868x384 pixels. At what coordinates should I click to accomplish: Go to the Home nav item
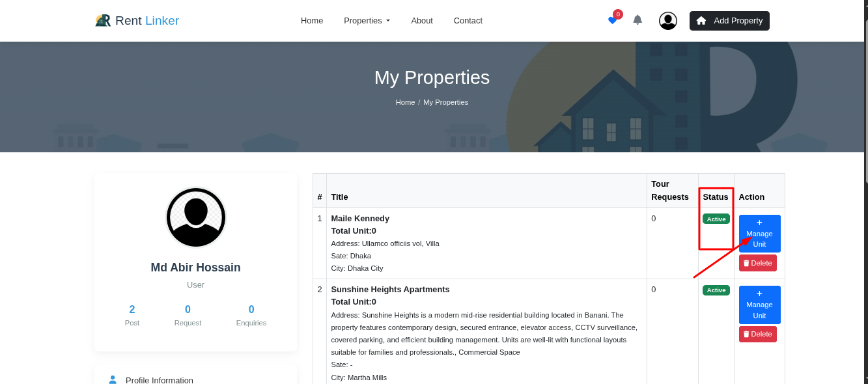point(312,21)
